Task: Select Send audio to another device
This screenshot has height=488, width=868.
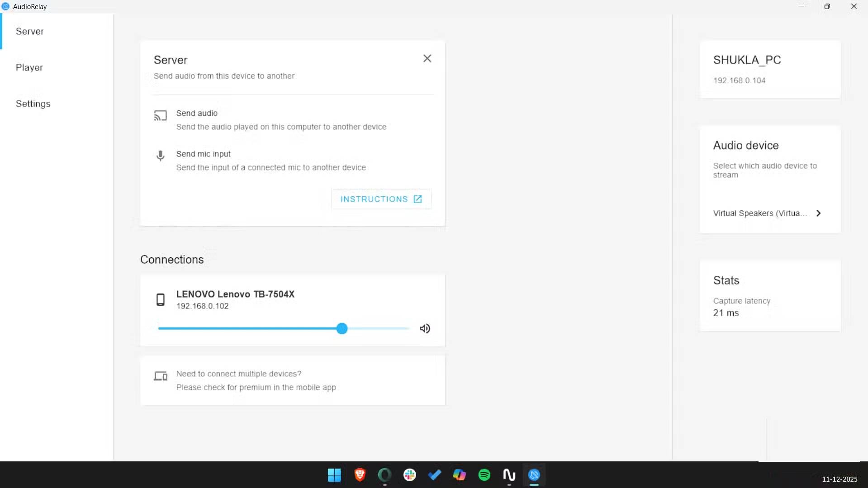Action: [x=197, y=113]
